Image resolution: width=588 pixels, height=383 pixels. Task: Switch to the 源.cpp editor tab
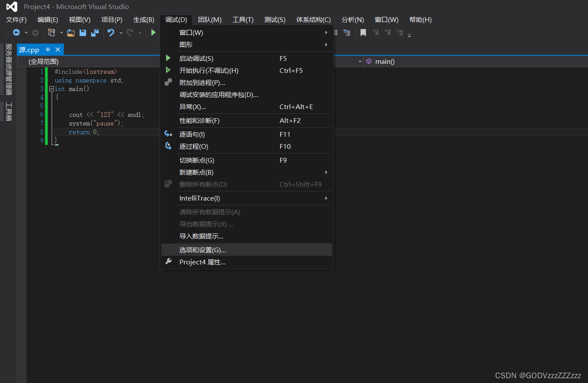tap(29, 50)
